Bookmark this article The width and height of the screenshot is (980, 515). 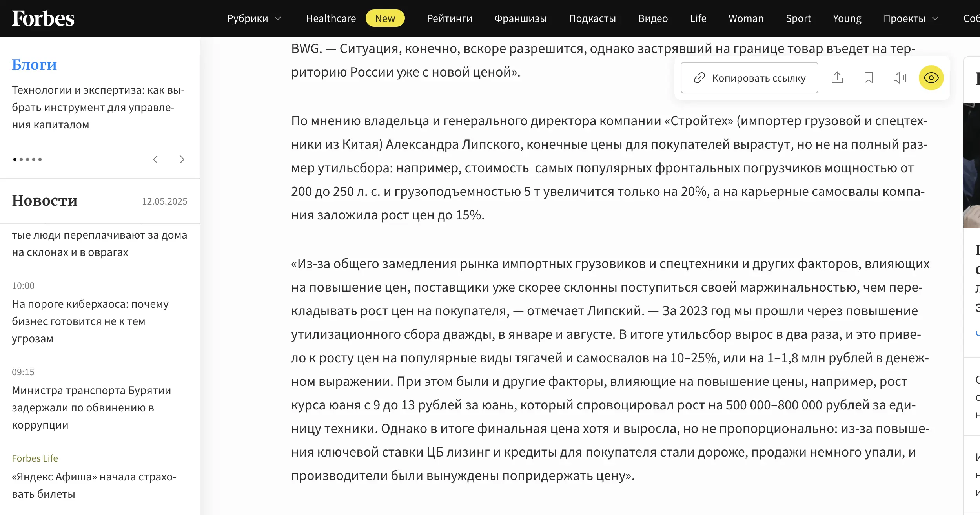coord(869,78)
